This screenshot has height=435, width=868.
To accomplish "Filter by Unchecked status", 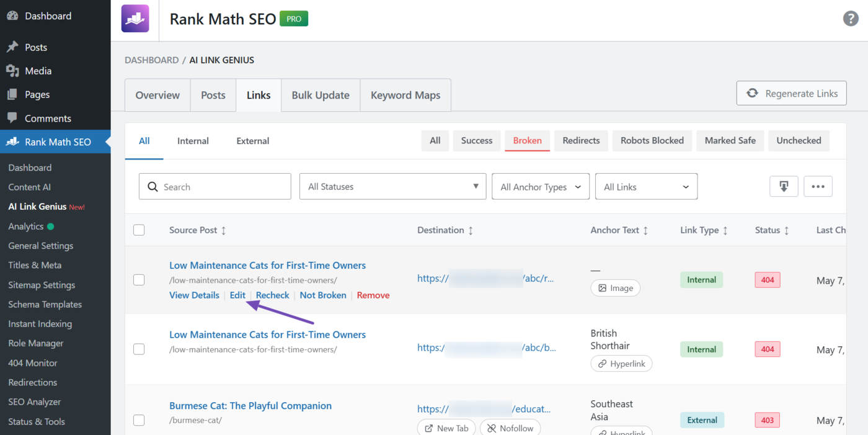I will [799, 140].
